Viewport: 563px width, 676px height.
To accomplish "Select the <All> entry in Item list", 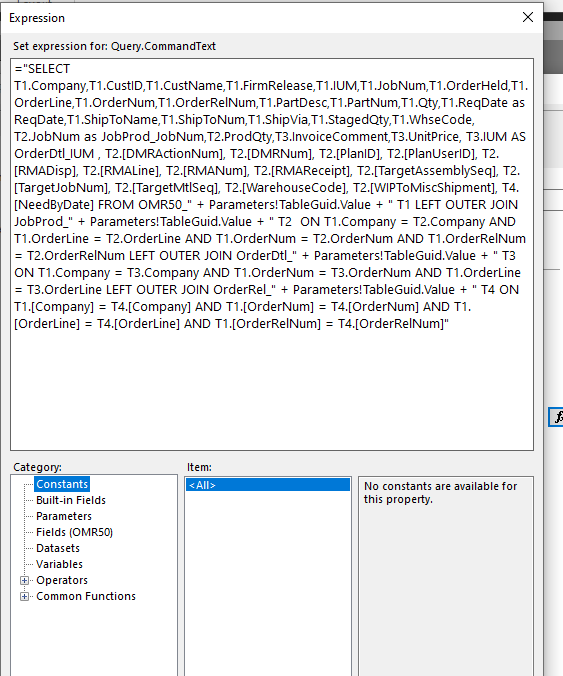I will pyautogui.click(x=268, y=485).
